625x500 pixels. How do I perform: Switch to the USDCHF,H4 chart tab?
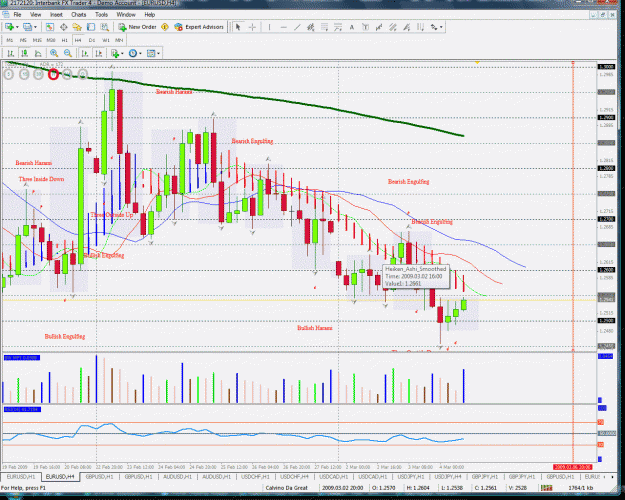(294, 476)
